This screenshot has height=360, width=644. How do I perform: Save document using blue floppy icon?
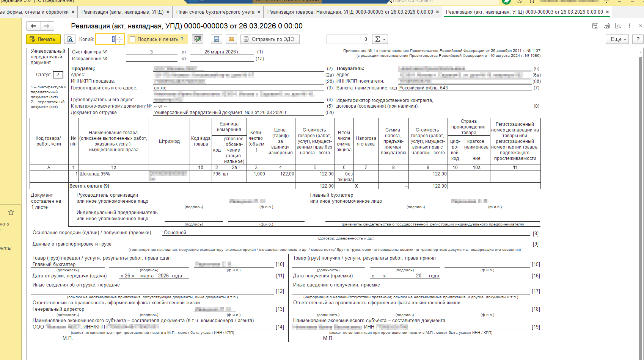coord(217,39)
